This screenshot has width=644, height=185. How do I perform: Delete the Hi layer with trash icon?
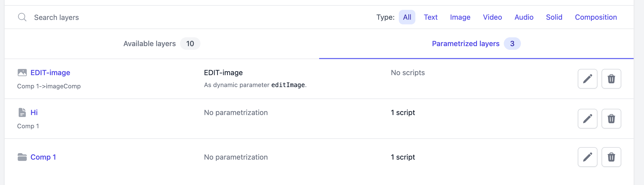(x=611, y=119)
